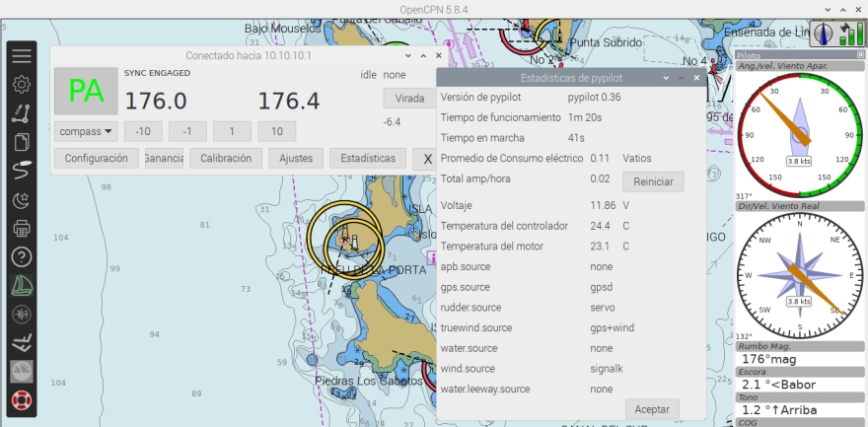The height and width of the screenshot is (427, 868).
Task: Open the Calibración section
Action: [x=226, y=158]
